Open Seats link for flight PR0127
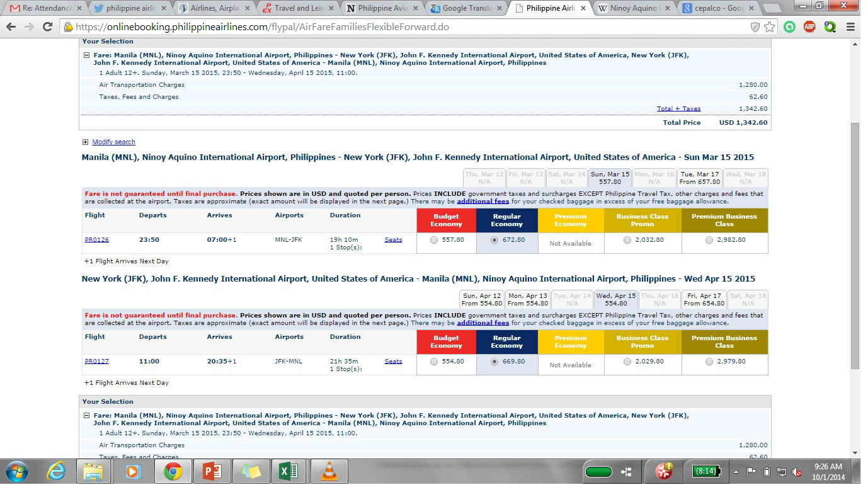The image size is (868, 497). [x=393, y=362]
